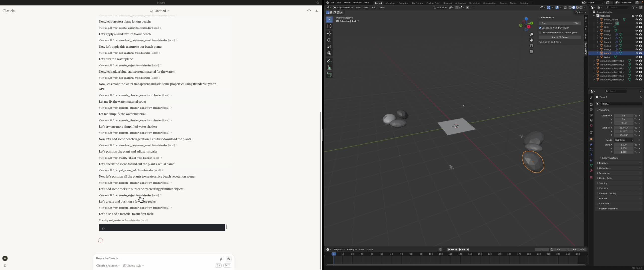Select the Rotate tool
This screenshot has height=270, width=644.
coord(329,40)
